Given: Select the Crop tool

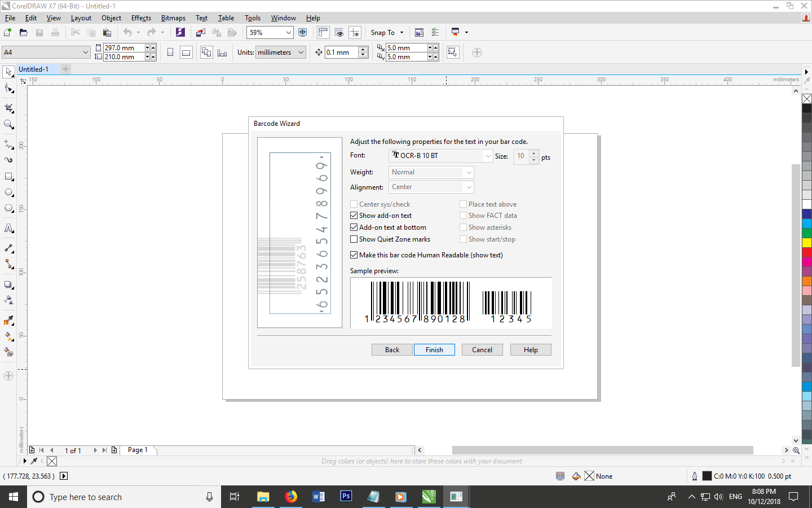Looking at the screenshot, I should tap(8, 108).
